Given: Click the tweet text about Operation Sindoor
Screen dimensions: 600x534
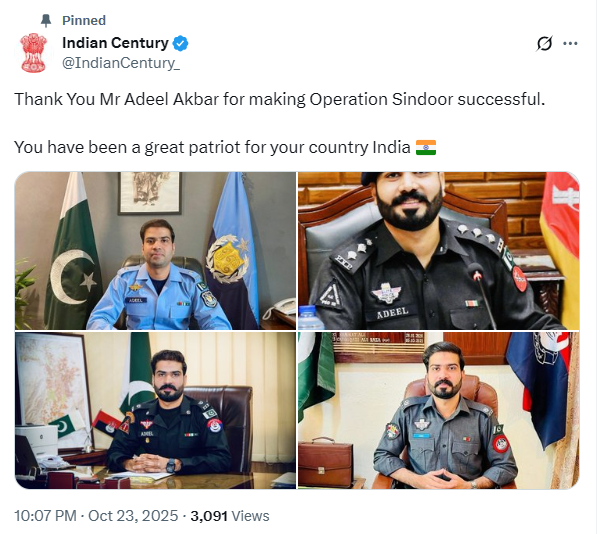Looking at the screenshot, I should click(279, 99).
